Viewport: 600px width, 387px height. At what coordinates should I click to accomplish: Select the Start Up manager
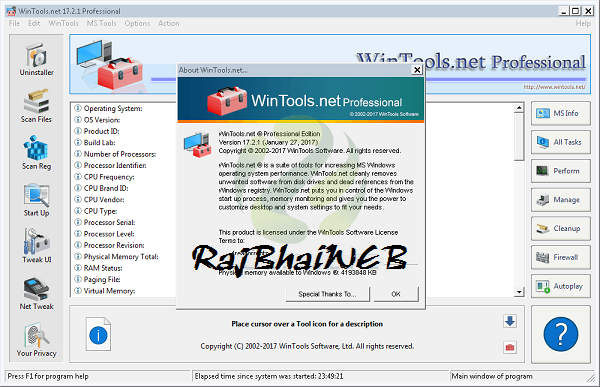(x=36, y=200)
